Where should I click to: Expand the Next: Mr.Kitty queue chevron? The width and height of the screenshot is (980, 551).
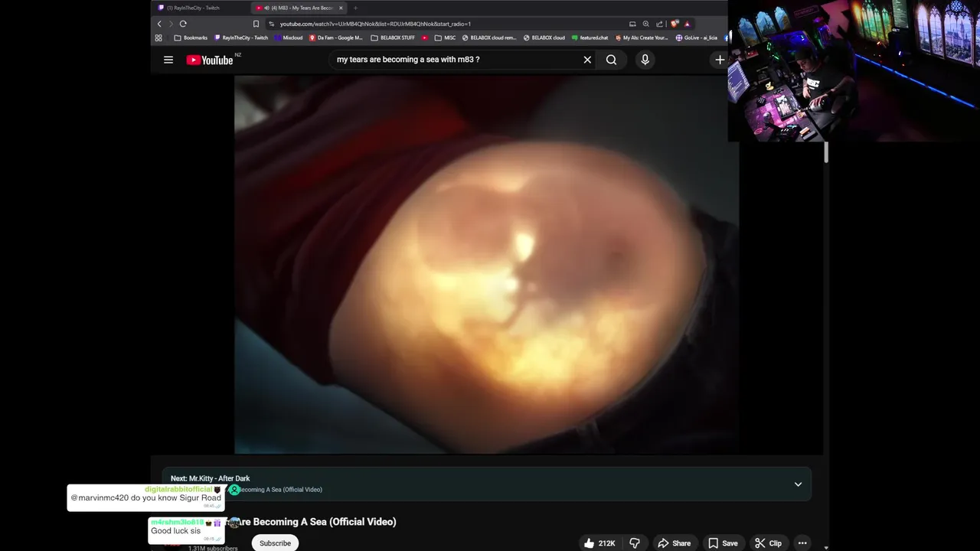point(798,484)
